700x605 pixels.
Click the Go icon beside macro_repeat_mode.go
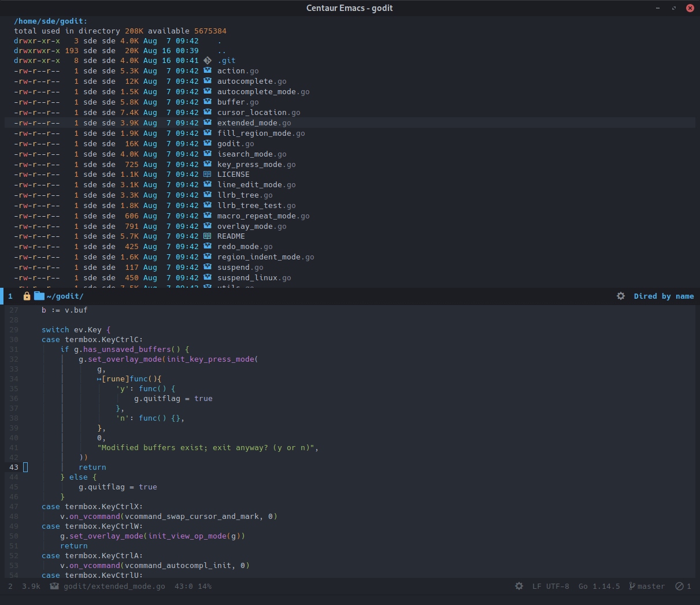coord(208,216)
